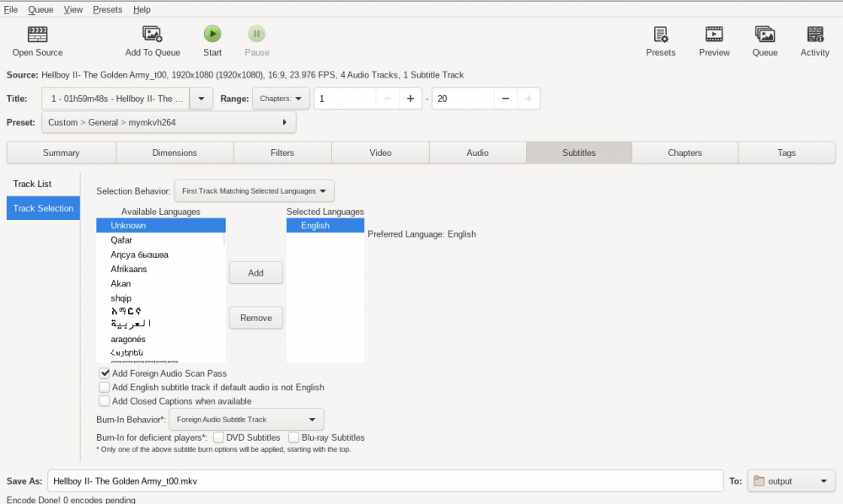Switch to the Audio tab
Image resolution: width=843 pixels, height=504 pixels.
point(477,153)
